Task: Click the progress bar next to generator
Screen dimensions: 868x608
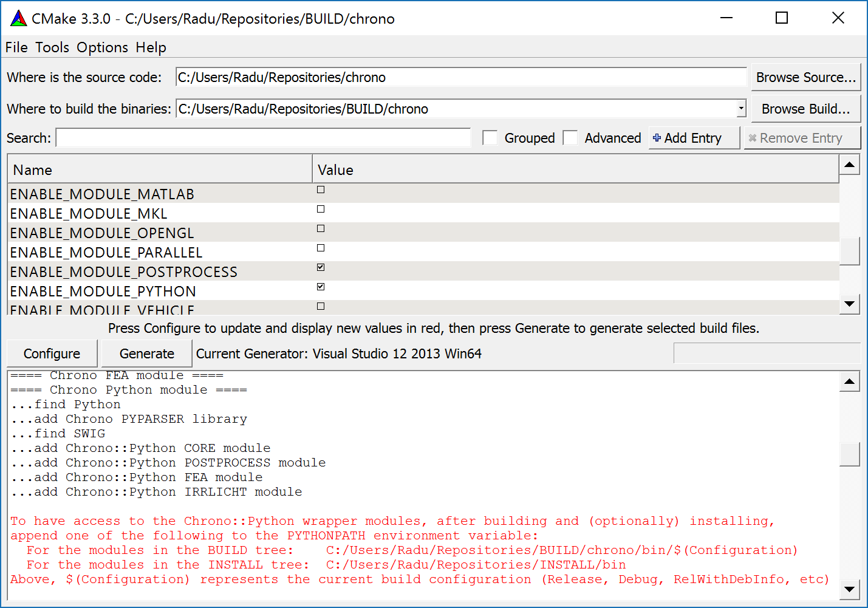Action: 767,354
